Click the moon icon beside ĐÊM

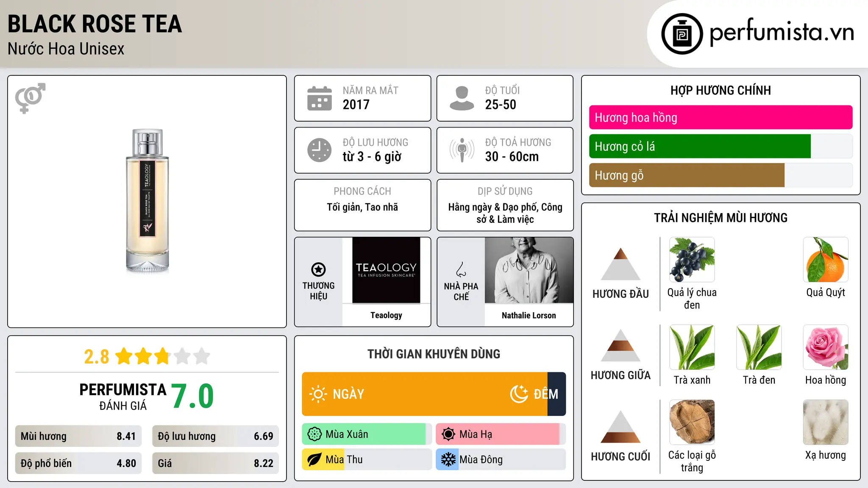519,394
